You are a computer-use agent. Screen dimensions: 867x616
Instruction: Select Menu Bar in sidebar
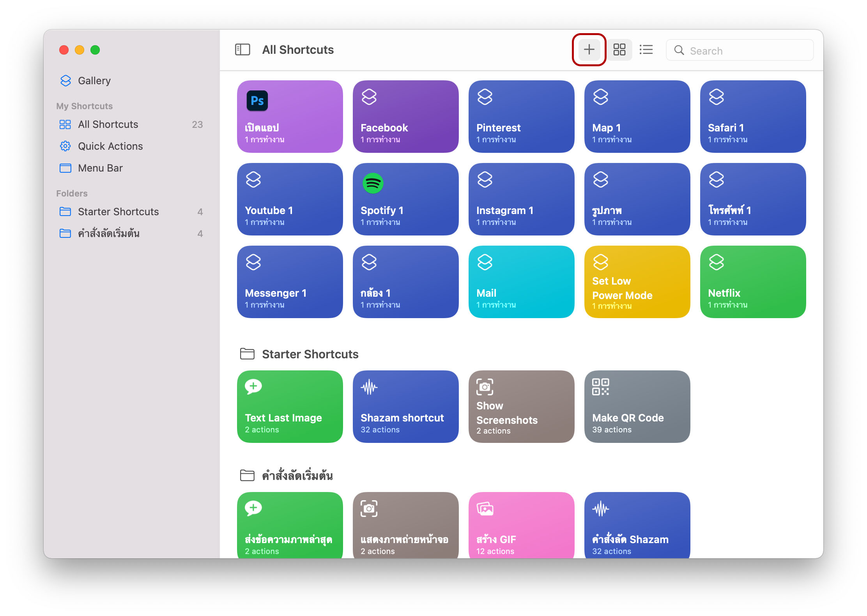[x=100, y=168]
